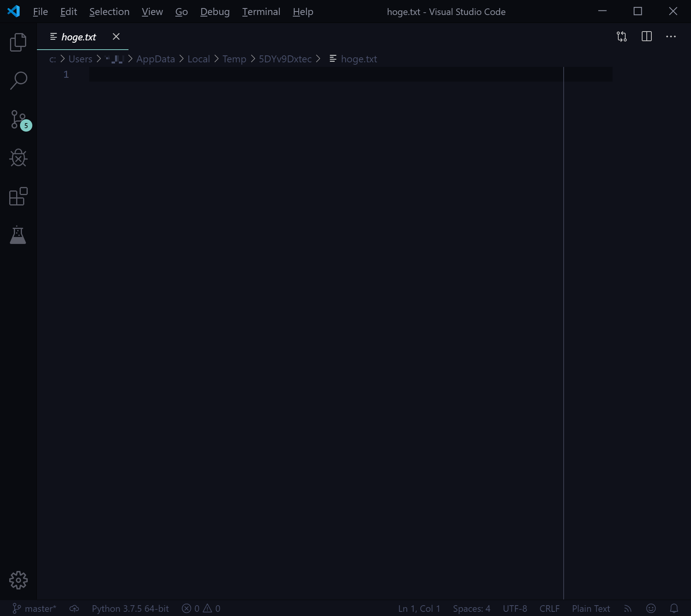Open the Manage settings gear
The image size is (691, 616).
coord(18,580)
